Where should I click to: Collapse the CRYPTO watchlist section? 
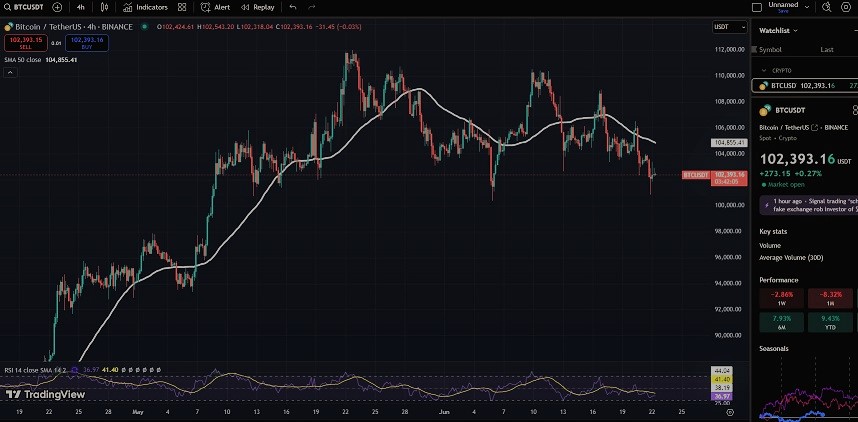coord(764,71)
